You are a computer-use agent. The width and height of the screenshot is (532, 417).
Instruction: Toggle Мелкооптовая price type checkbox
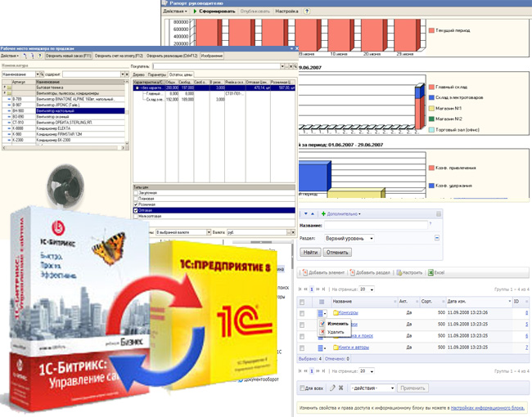[x=136, y=216]
